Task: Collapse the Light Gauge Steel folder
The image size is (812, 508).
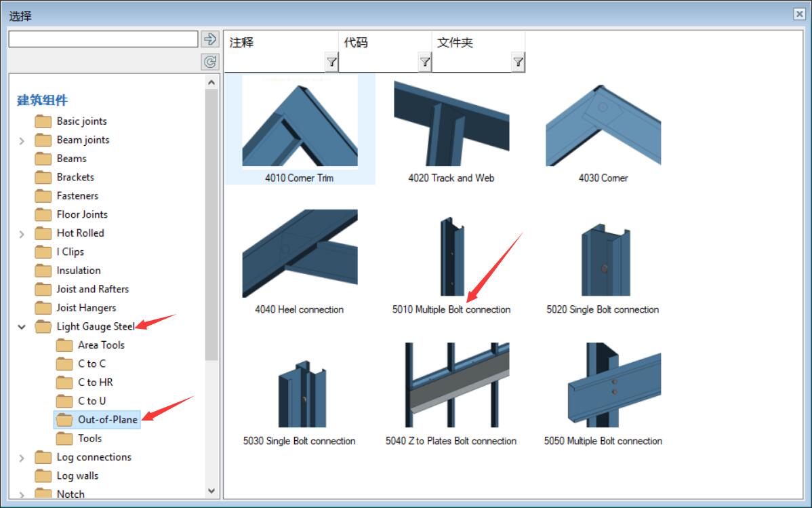Action: (x=22, y=327)
